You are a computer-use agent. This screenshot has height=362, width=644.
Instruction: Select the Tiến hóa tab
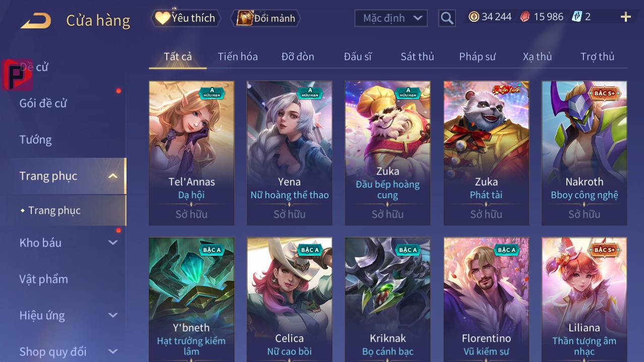point(237,56)
